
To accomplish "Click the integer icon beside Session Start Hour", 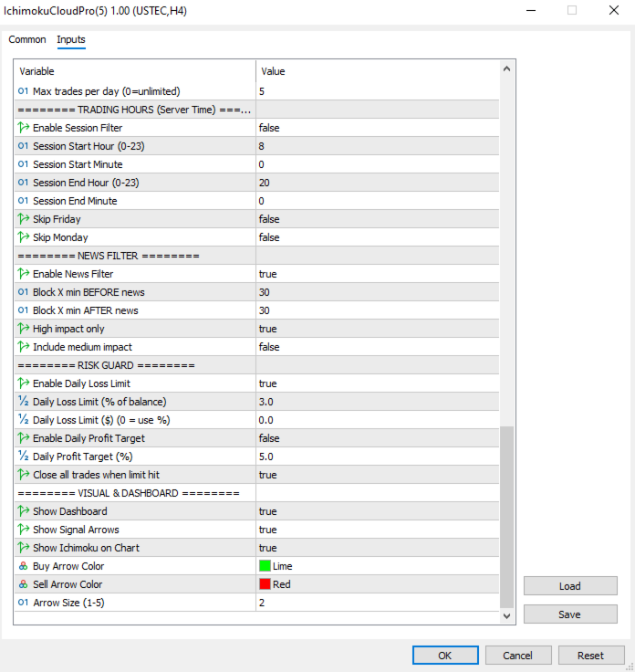I will click(23, 146).
